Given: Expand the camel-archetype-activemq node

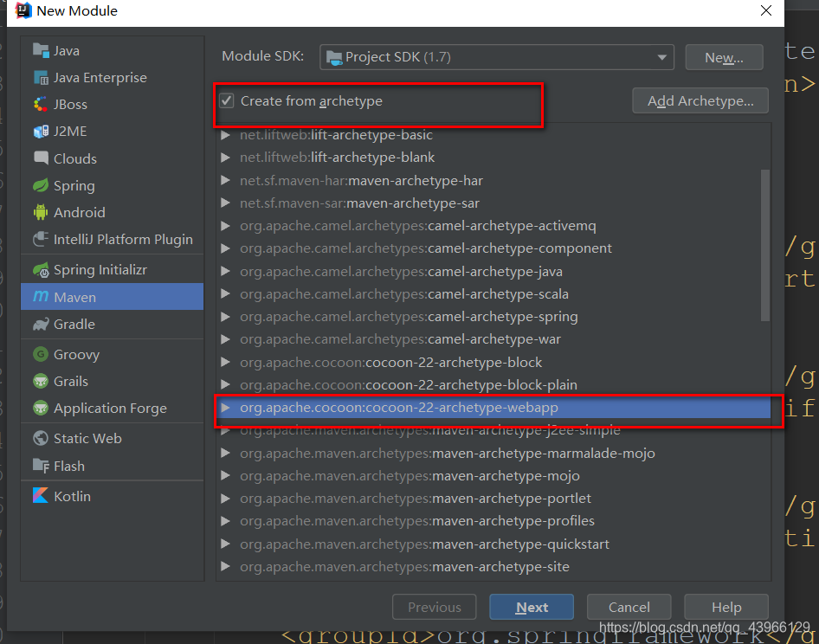Looking at the screenshot, I should click(226, 226).
